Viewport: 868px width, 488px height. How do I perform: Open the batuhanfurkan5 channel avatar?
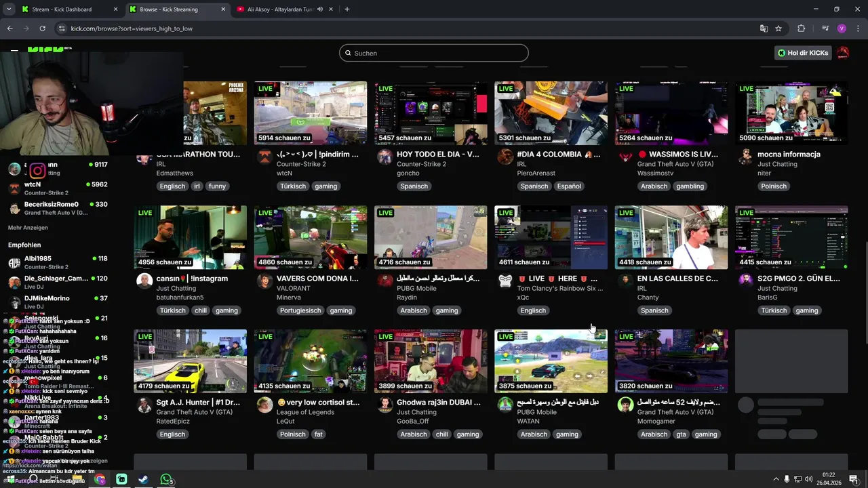point(144,281)
